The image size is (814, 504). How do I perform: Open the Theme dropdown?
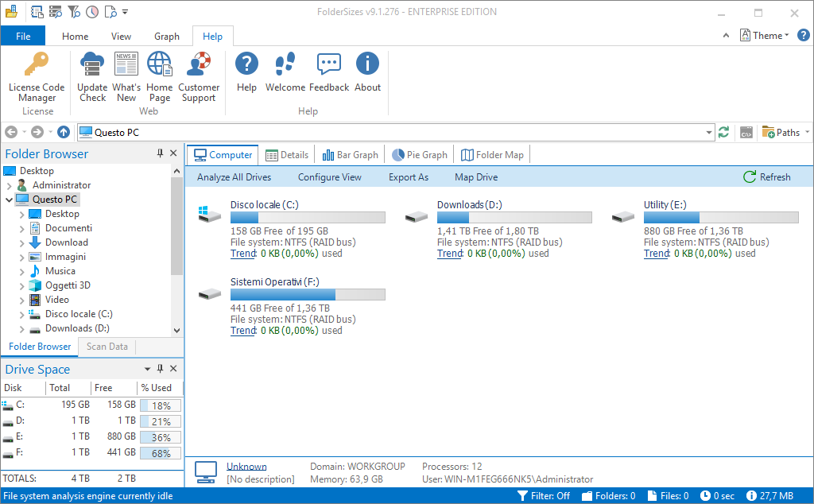pos(764,35)
